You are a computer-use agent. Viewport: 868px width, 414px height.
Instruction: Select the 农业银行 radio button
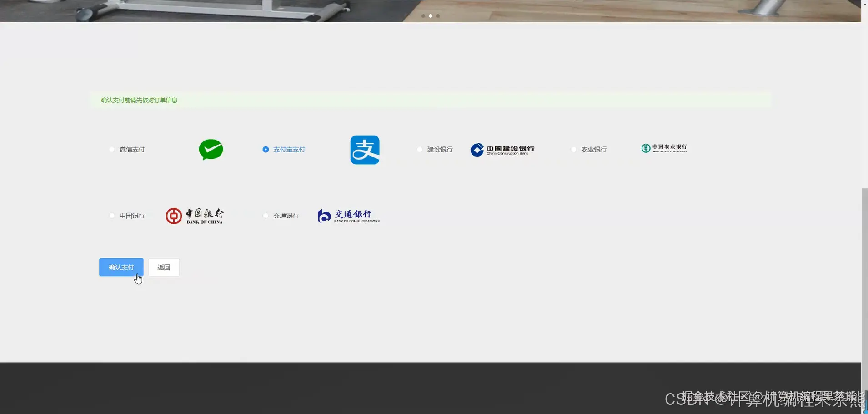tap(573, 149)
